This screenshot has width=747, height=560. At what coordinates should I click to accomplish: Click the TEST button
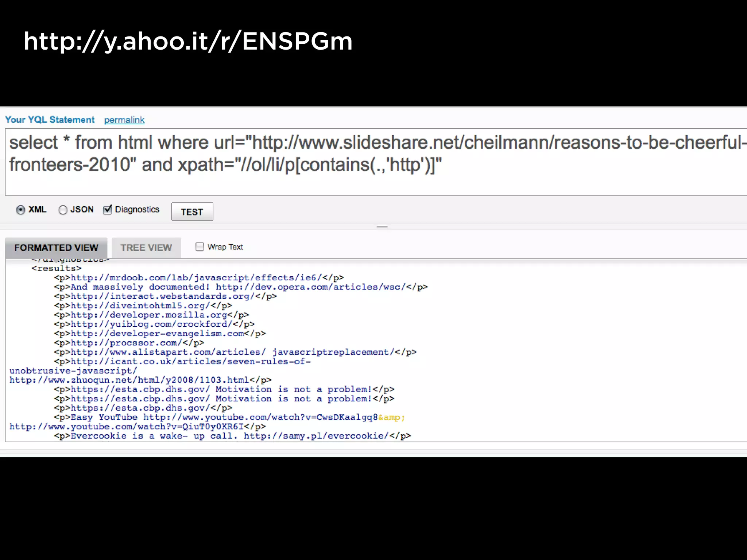click(x=192, y=212)
